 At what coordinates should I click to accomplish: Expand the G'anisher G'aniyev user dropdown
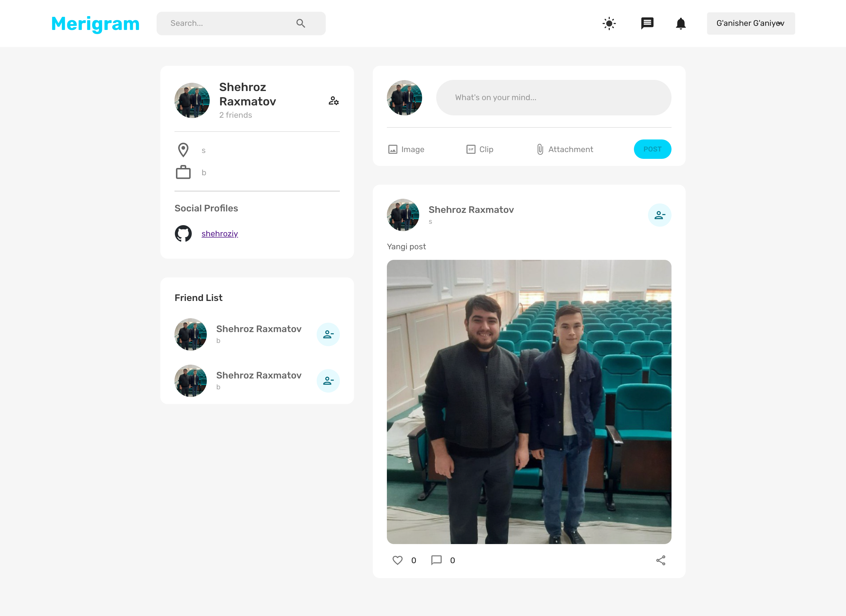click(751, 23)
